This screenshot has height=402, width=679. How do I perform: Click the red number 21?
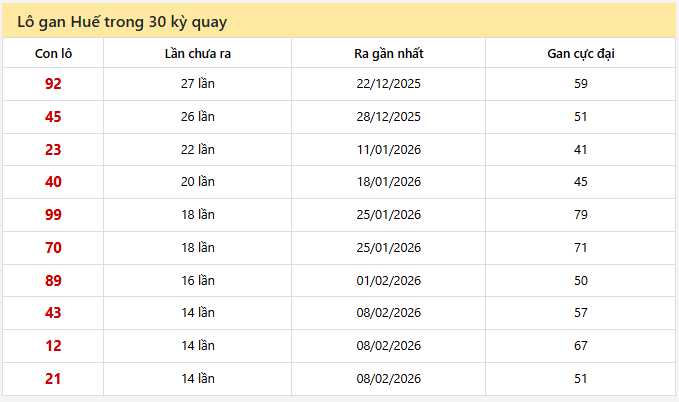click(x=53, y=379)
